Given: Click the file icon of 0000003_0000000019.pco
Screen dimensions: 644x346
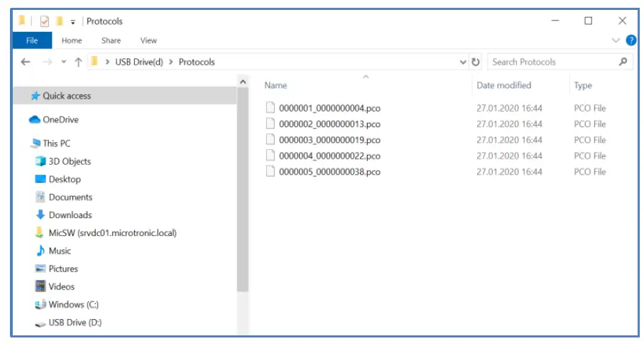Looking at the screenshot, I should coord(270,140).
